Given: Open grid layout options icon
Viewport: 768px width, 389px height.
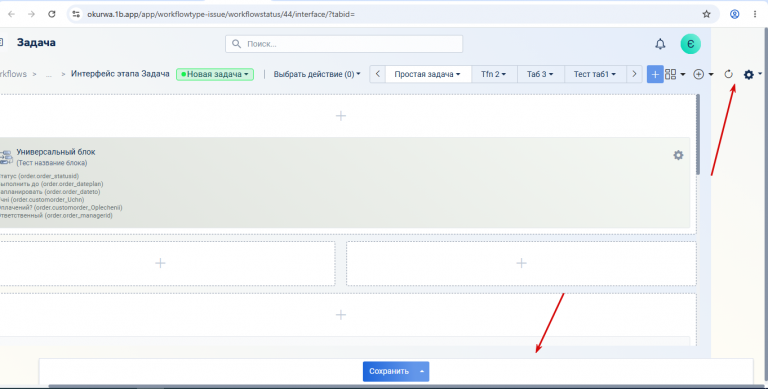Looking at the screenshot, I should (x=675, y=74).
